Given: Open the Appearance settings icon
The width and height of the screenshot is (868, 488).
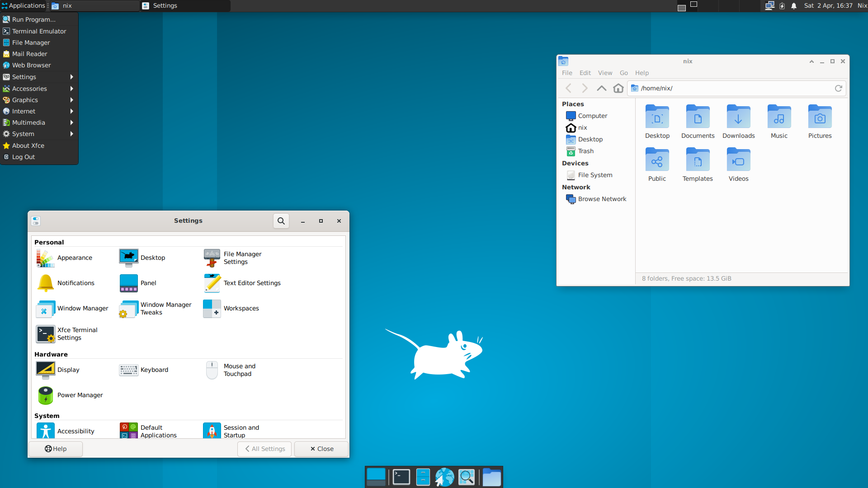Looking at the screenshot, I should pyautogui.click(x=46, y=258).
